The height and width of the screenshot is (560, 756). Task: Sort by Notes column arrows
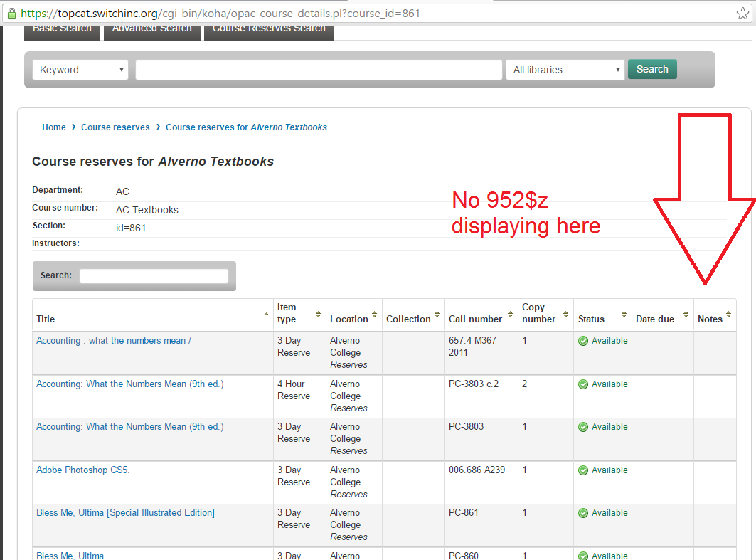click(728, 314)
